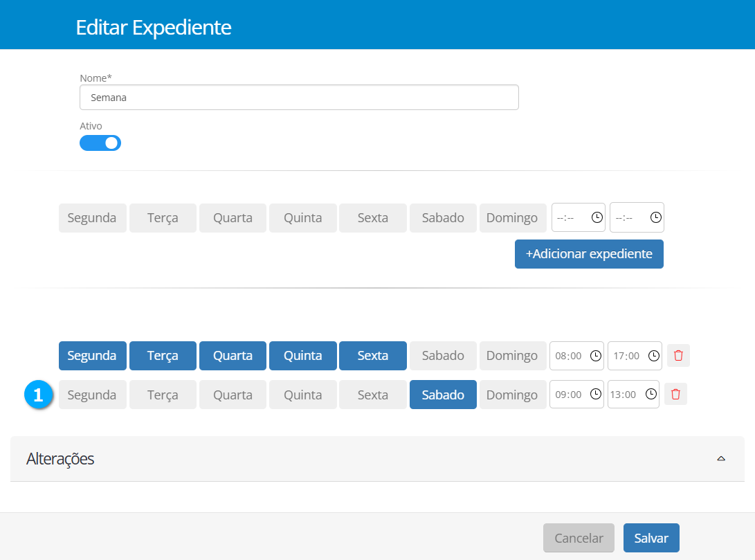Screen dimensions: 755x560
Task: Click the Salvar button
Action: [651, 537]
